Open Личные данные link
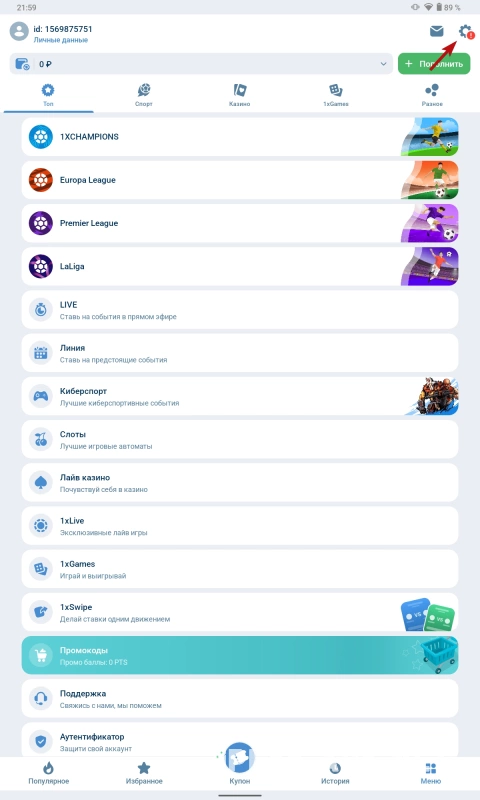Image resolution: width=480 pixels, height=800 pixels. coord(61,40)
